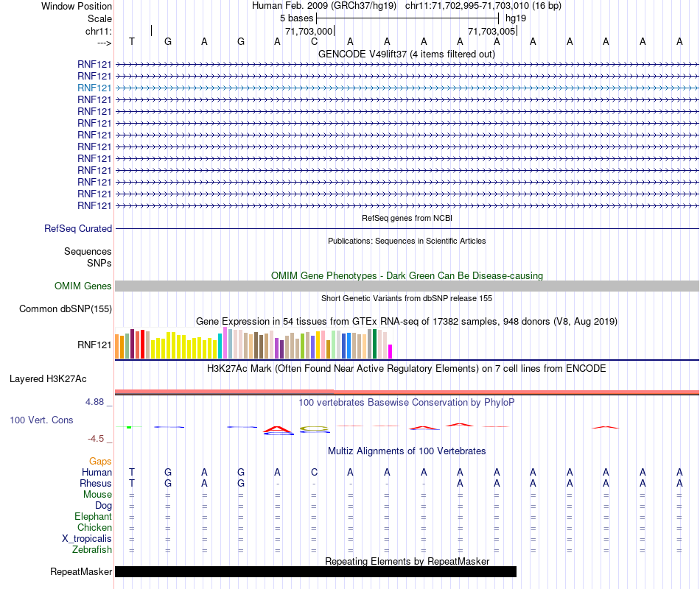Click base C in the top sequence row
Image resolution: width=700 pixels, height=589 pixels.
(315, 41)
